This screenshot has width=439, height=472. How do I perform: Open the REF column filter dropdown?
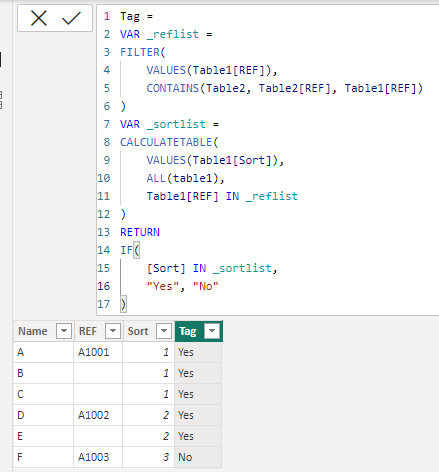113,331
